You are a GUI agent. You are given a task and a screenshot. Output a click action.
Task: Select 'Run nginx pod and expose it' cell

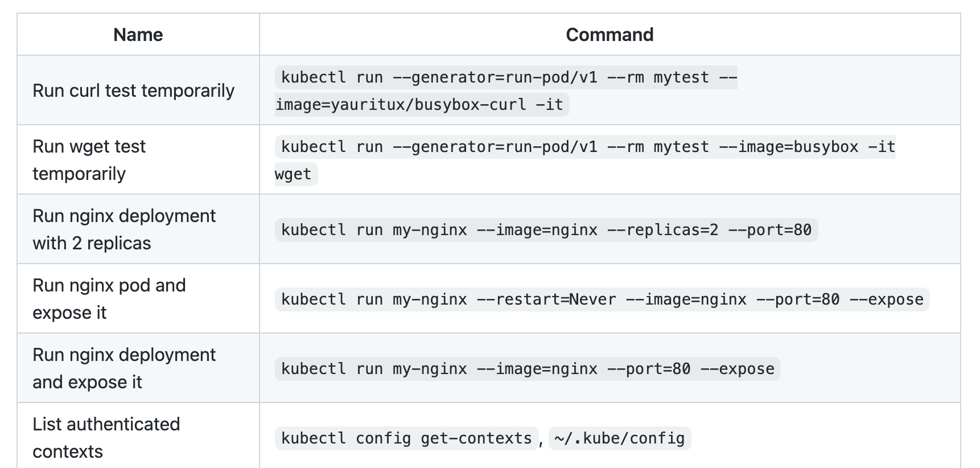(x=138, y=299)
